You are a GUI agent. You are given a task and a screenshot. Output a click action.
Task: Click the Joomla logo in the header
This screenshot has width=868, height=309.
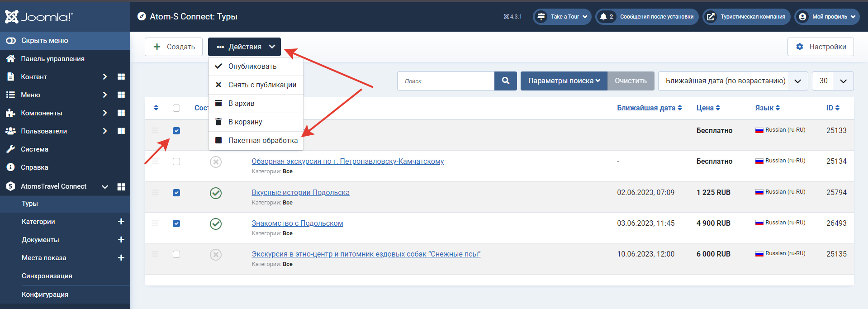(39, 17)
